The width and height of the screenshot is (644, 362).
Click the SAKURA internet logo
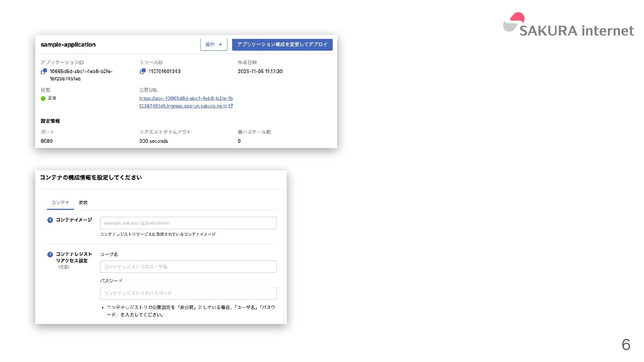(568, 25)
